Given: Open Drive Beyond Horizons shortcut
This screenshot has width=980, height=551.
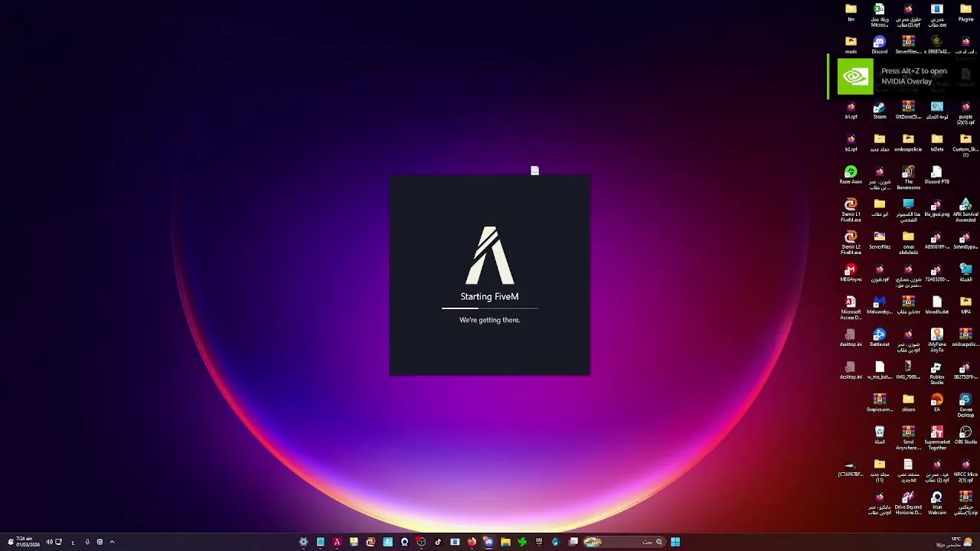Looking at the screenshot, I should [908, 503].
